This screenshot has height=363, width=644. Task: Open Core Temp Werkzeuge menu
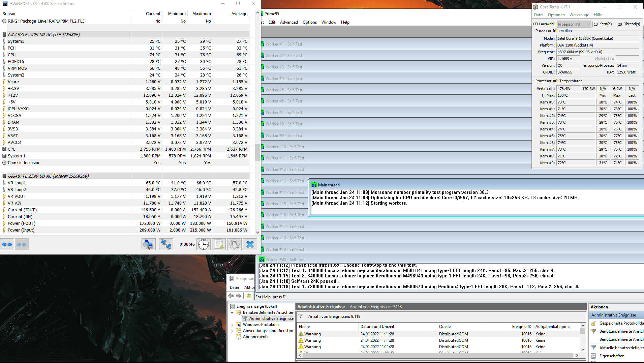[579, 15]
